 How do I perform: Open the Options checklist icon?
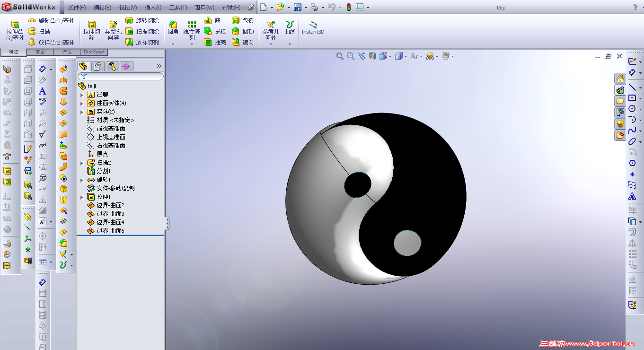tap(360, 7)
